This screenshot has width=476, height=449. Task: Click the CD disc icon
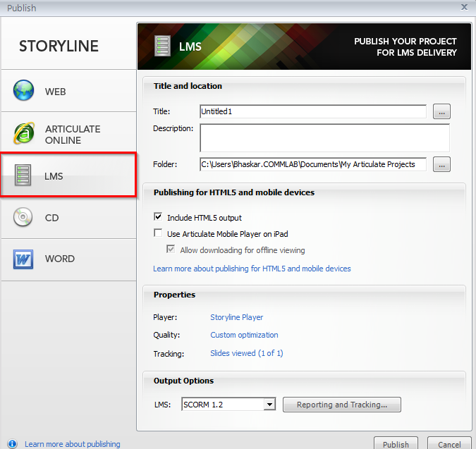[23, 217]
